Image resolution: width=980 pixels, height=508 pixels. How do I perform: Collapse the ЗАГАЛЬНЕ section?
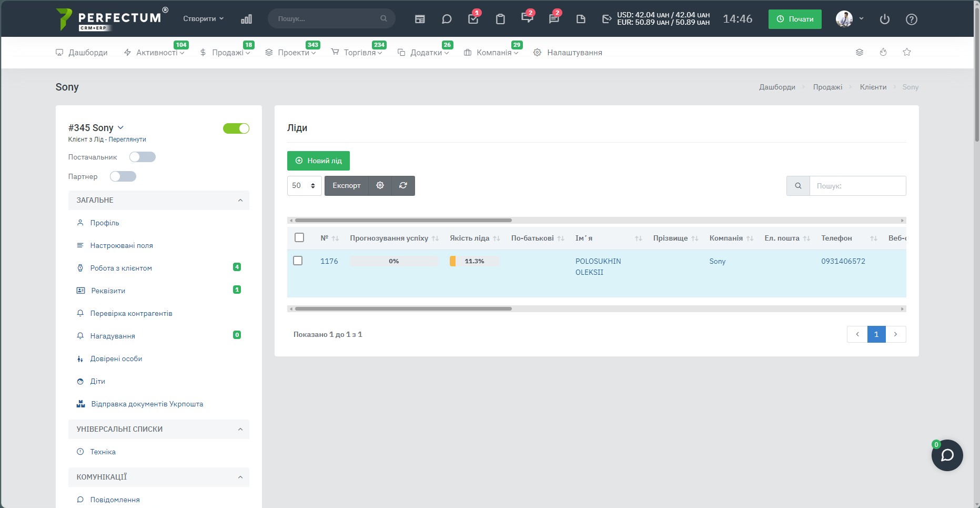pyautogui.click(x=159, y=200)
